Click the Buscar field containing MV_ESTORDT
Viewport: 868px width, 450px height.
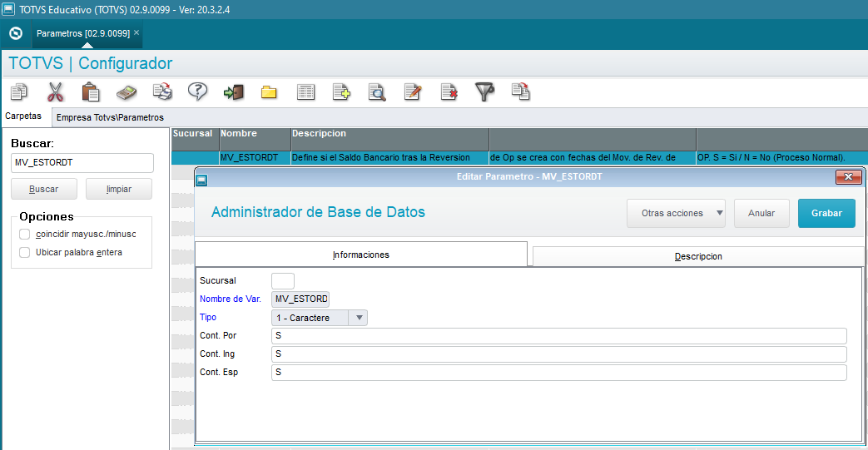[82, 163]
